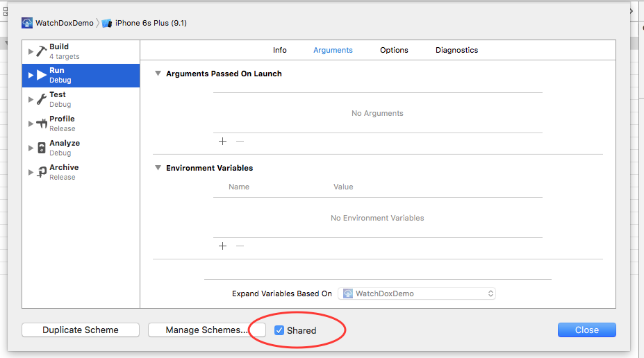The width and height of the screenshot is (644, 358).
Task: Click the Run play icon
Action: point(42,75)
